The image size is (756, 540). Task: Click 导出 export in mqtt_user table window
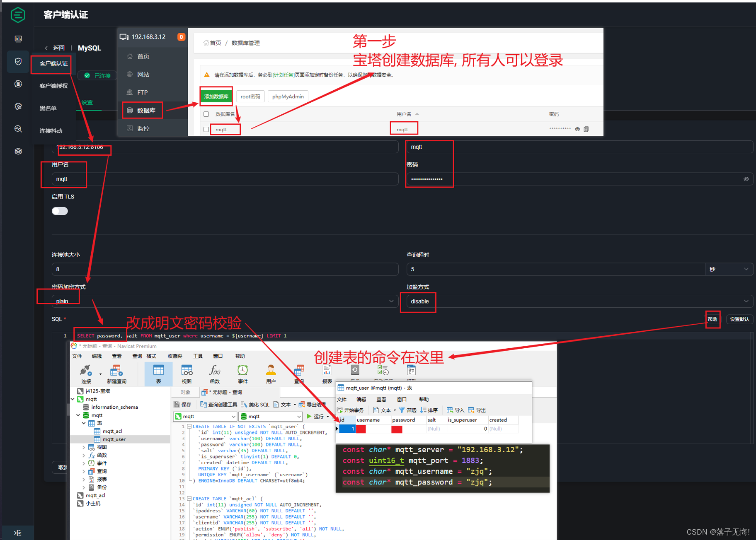click(x=477, y=410)
